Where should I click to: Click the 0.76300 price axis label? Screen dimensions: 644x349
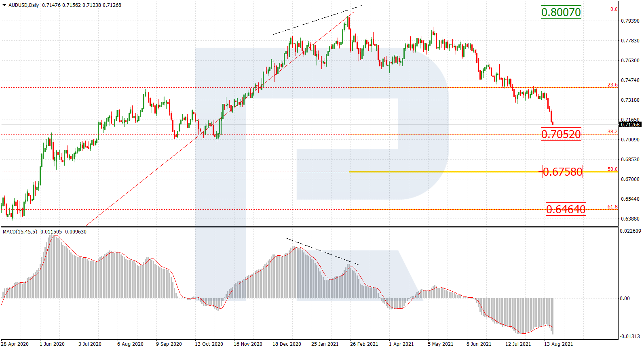click(x=630, y=61)
